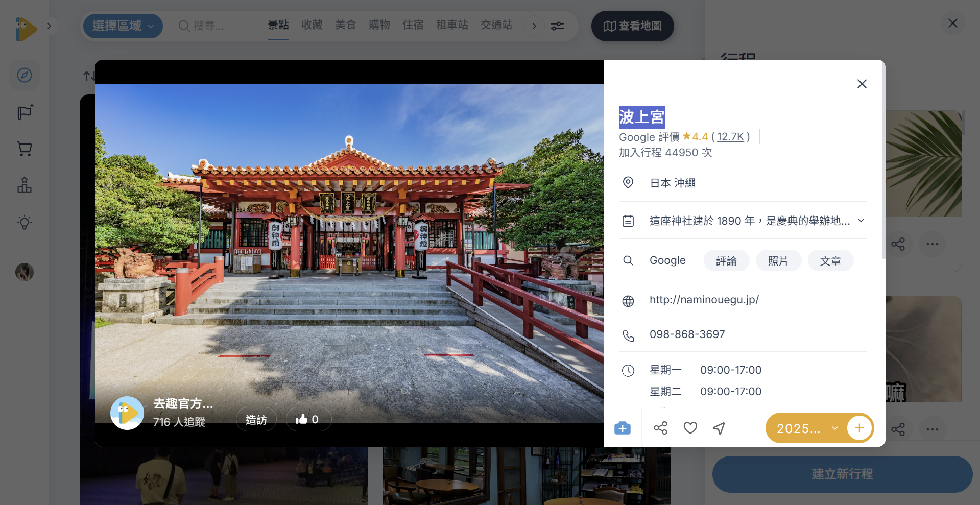This screenshot has height=505, width=980.
Task: Share the palm-leaf itinerary card
Action: pyautogui.click(x=898, y=244)
